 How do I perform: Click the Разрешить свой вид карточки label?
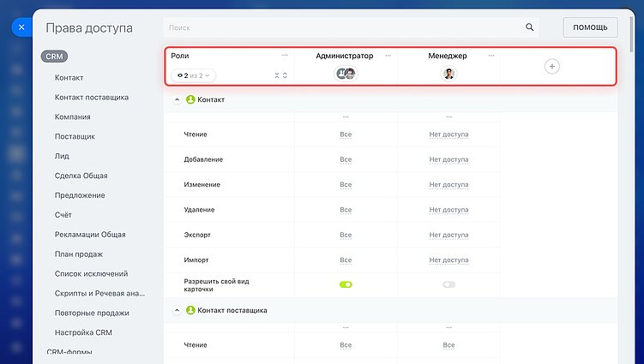coord(216,285)
